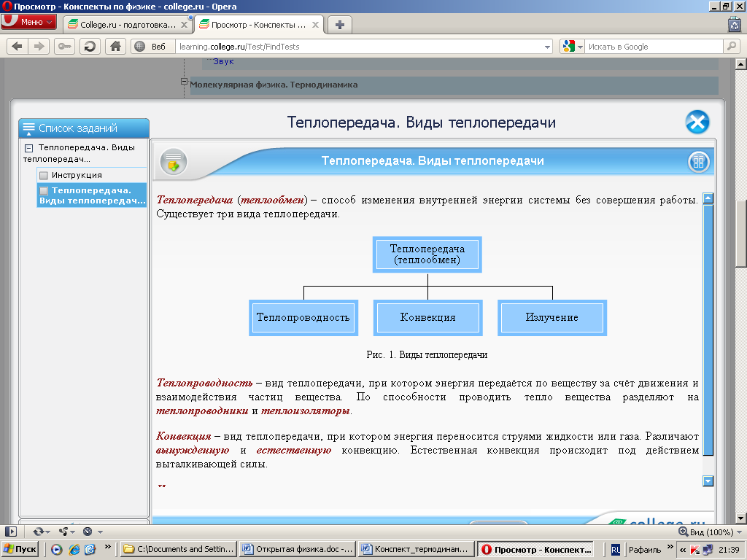This screenshot has width=747, height=560.
Task: Open the Звук link in the tree
Action: pyautogui.click(x=223, y=61)
